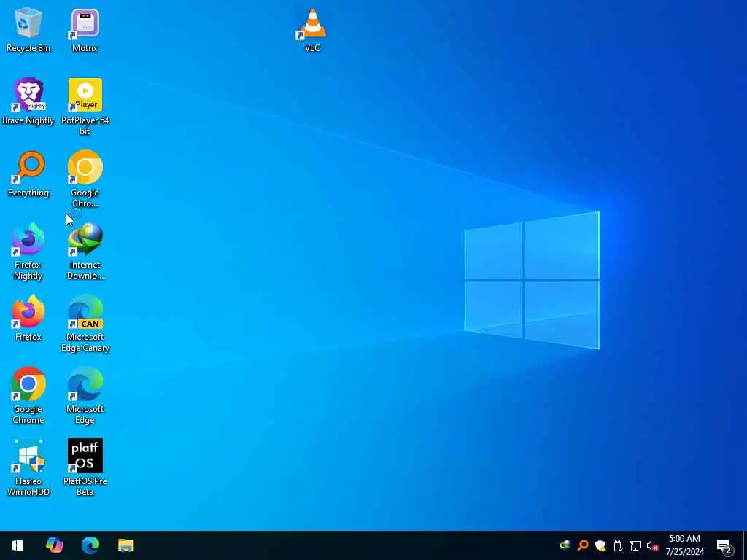Click the Show desktop sliver
This screenshot has width=747, height=560.
[745, 545]
